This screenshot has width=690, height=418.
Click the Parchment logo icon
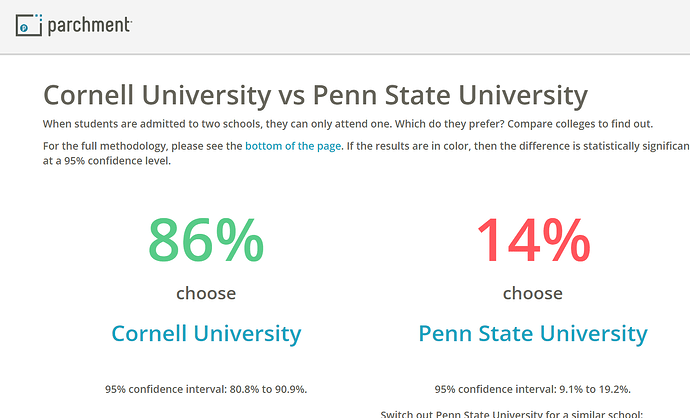[29, 25]
